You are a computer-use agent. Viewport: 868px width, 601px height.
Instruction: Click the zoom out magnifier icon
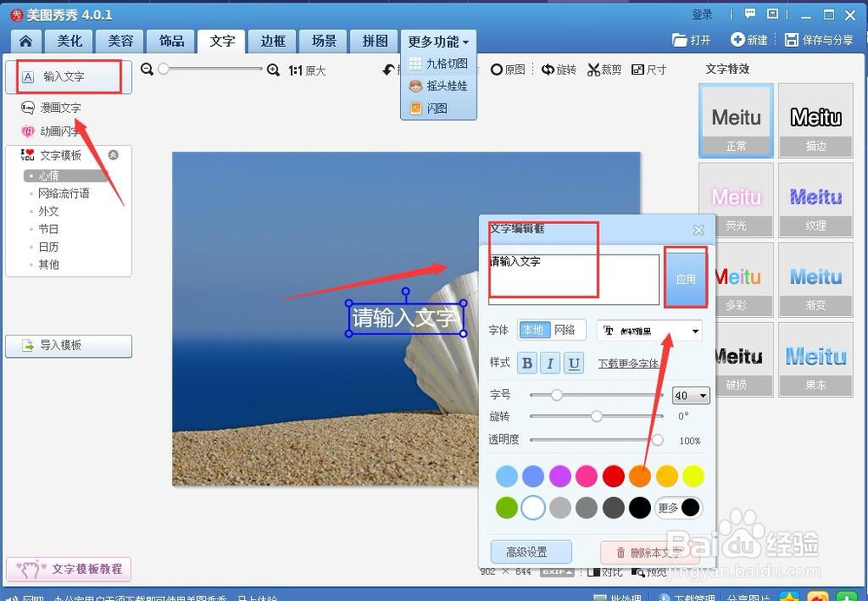click(147, 69)
